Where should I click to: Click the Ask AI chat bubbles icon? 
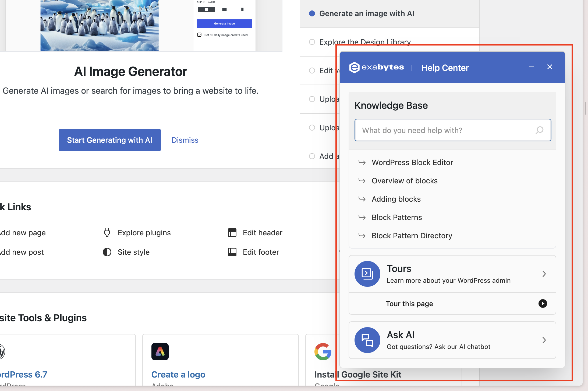(367, 340)
